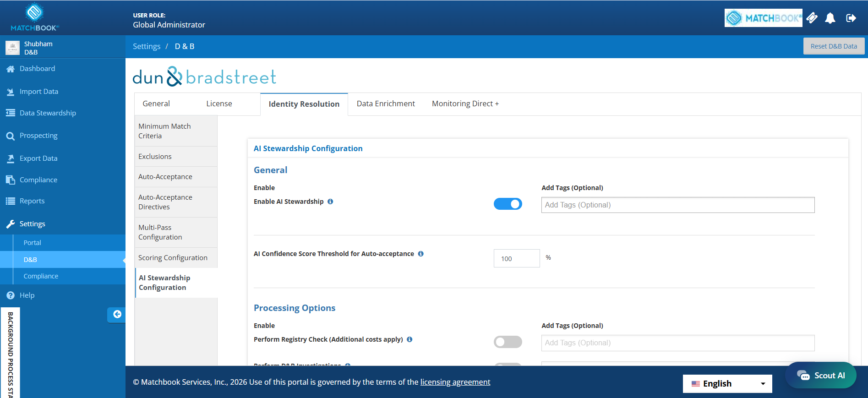Click the Data Stewardship icon
The height and width of the screenshot is (398, 868).
pyautogui.click(x=10, y=113)
